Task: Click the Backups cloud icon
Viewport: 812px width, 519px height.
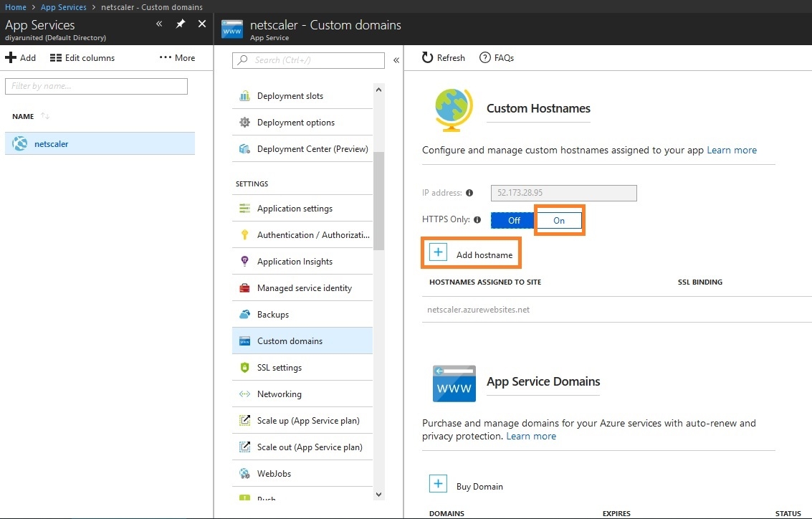Action: [x=244, y=315]
